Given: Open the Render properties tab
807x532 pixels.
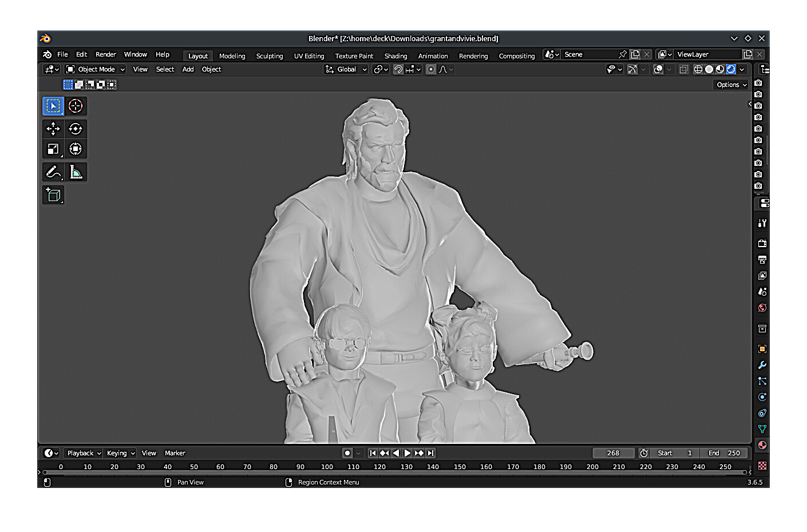Looking at the screenshot, I should click(762, 244).
